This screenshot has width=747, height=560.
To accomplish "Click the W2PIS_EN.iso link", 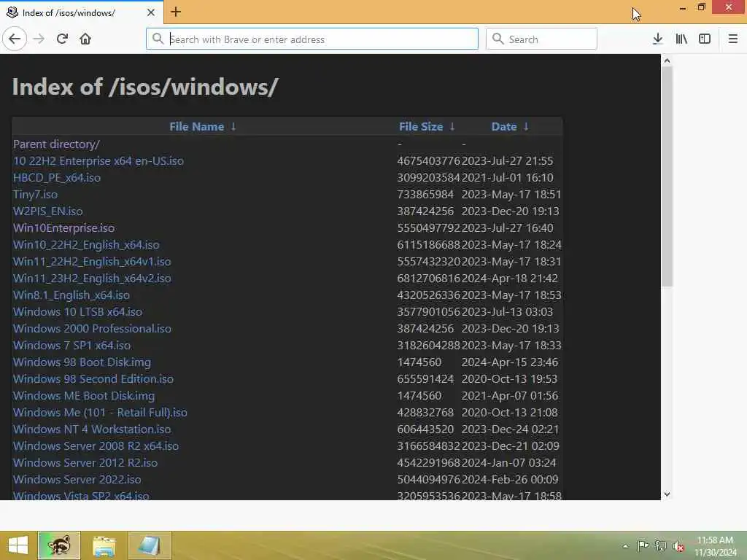I will 47,211.
